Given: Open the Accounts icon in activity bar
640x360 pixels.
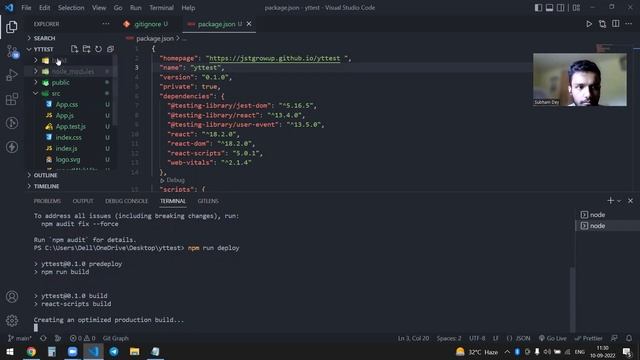Looking at the screenshot, I should (x=12, y=297).
